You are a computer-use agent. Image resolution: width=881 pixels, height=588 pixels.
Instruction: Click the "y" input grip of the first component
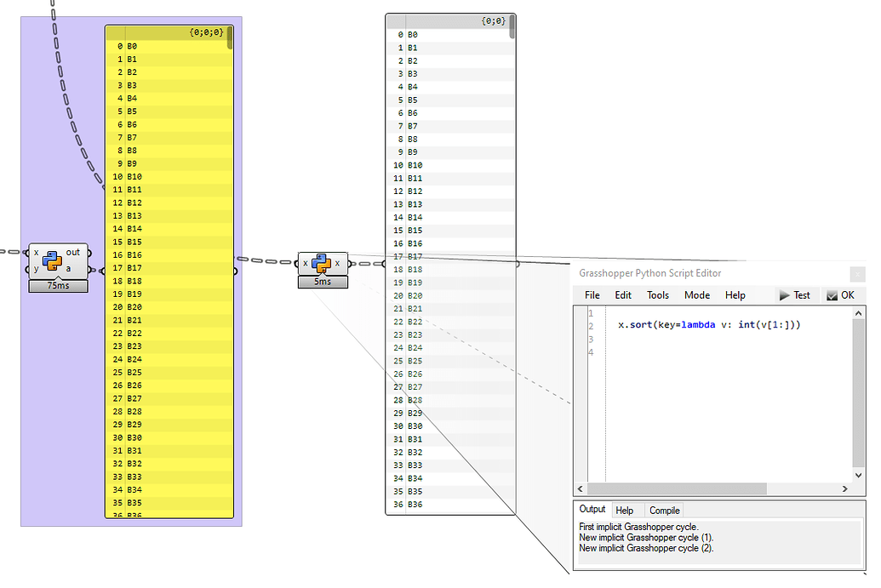[26, 270]
